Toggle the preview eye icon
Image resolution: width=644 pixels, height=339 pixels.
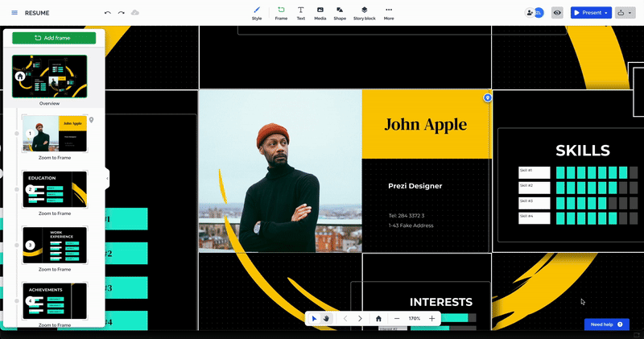pyautogui.click(x=557, y=13)
